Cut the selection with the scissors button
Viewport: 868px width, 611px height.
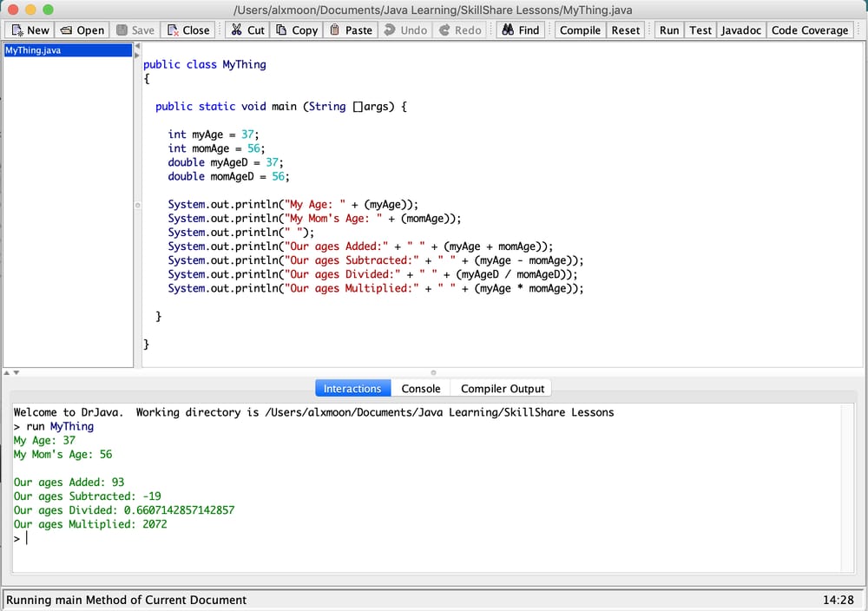[x=247, y=30]
